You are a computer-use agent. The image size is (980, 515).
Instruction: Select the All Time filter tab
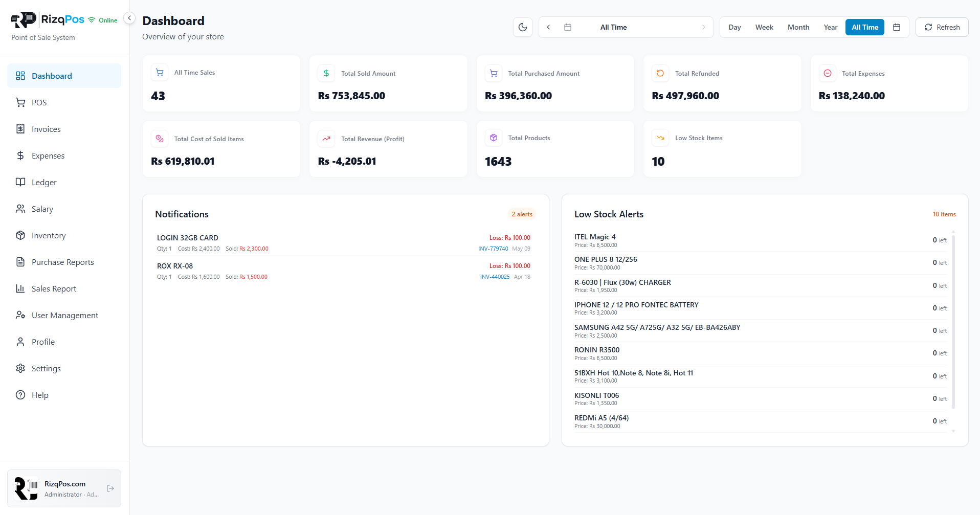(865, 27)
